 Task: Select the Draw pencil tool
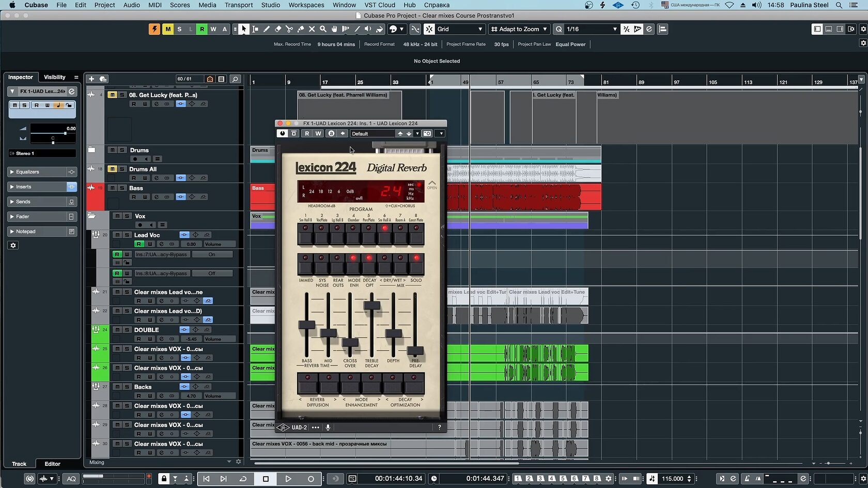click(x=267, y=29)
